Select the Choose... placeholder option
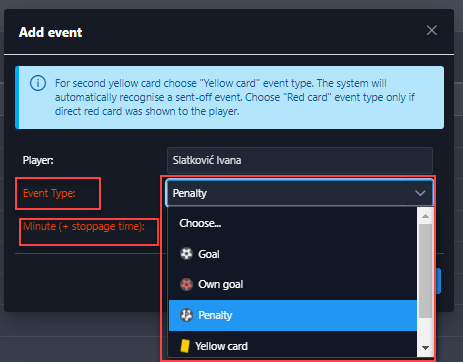The height and width of the screenshot is (362, 463). point(293,223)
